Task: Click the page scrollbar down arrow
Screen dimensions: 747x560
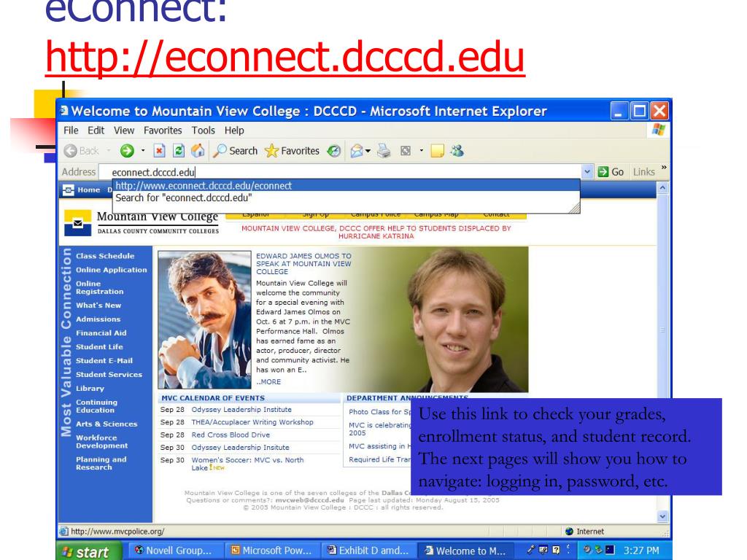Action: click(662, 516)
